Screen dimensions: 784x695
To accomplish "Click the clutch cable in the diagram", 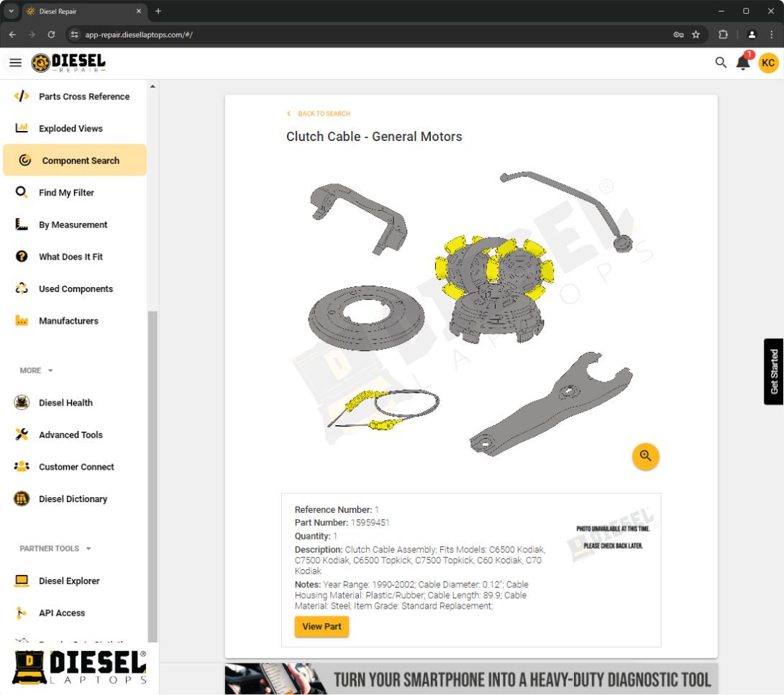I will (x=383, y=410).
